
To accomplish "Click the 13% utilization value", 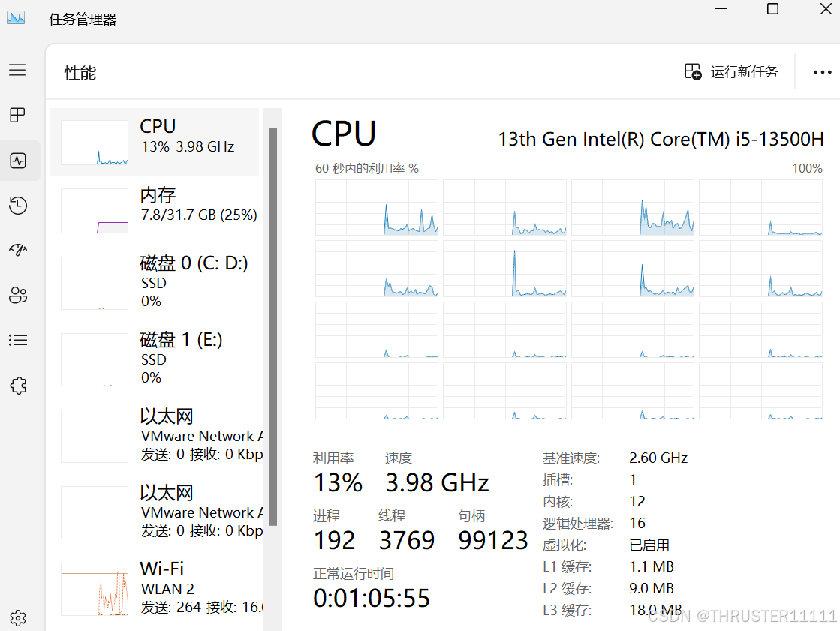I will (338, 482).
